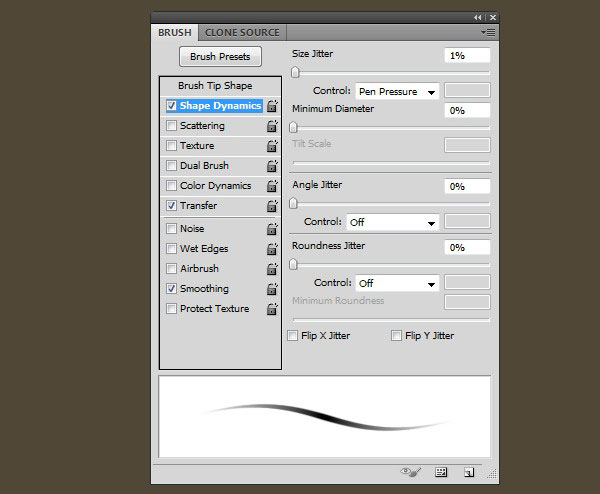Viewport: 600px width, 494px height.
Task: Toggle lock icon beside Airbrush
Action: click(272, 269)
